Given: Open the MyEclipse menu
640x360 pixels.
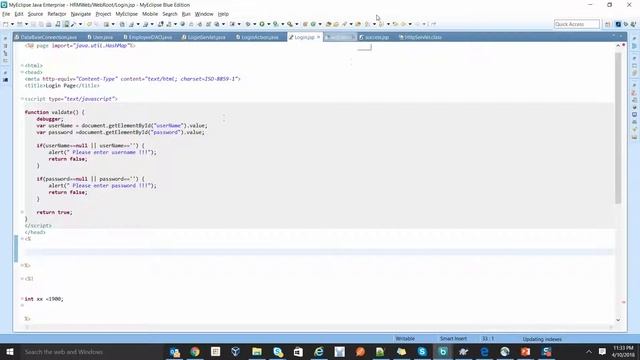Looking at the screenshot, I should 127,14.
